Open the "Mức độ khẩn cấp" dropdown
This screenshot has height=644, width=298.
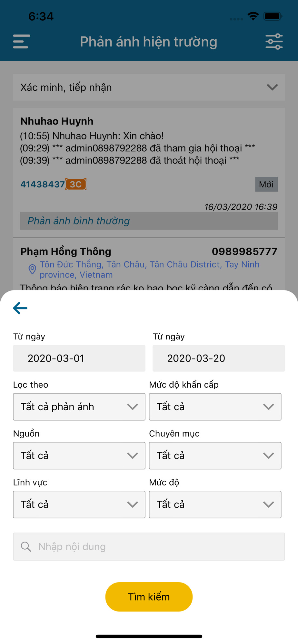coord(215,407)
